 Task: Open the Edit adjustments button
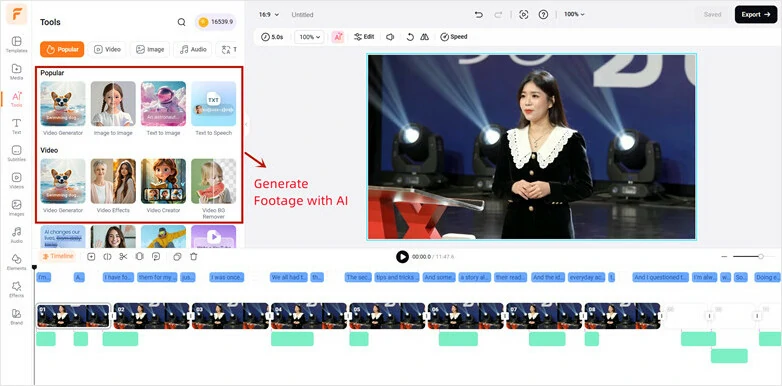pyautogui.click(x=364, y=37)
